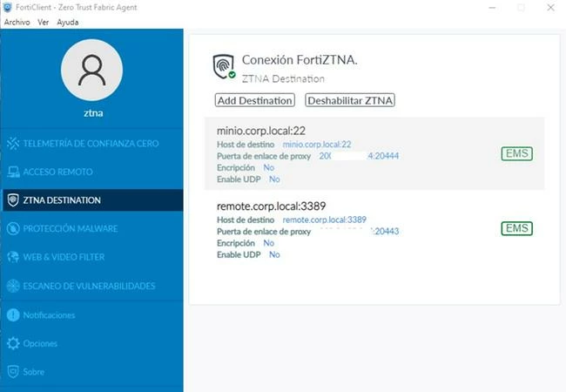
Task: Click the Add Destination button
Action: click(x=255, y=100)
